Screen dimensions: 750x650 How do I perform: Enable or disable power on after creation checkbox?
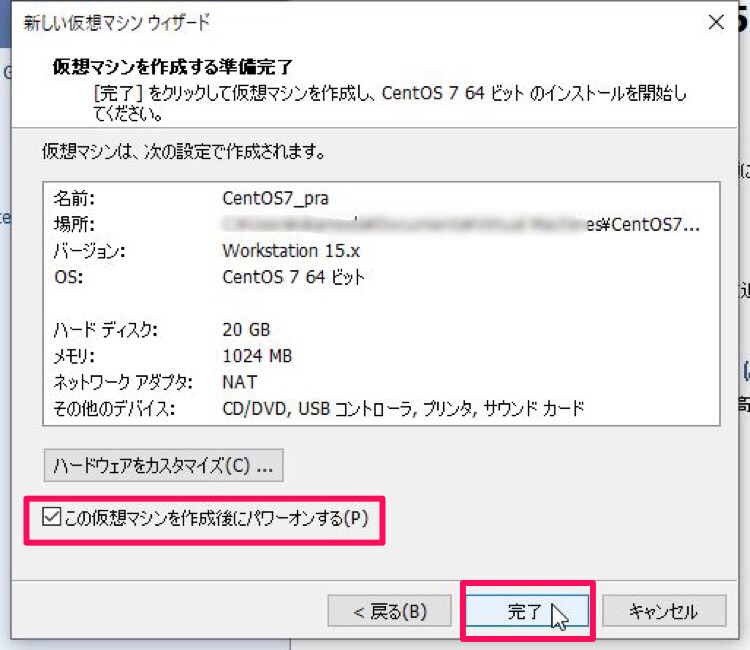(x=51, y=517)
